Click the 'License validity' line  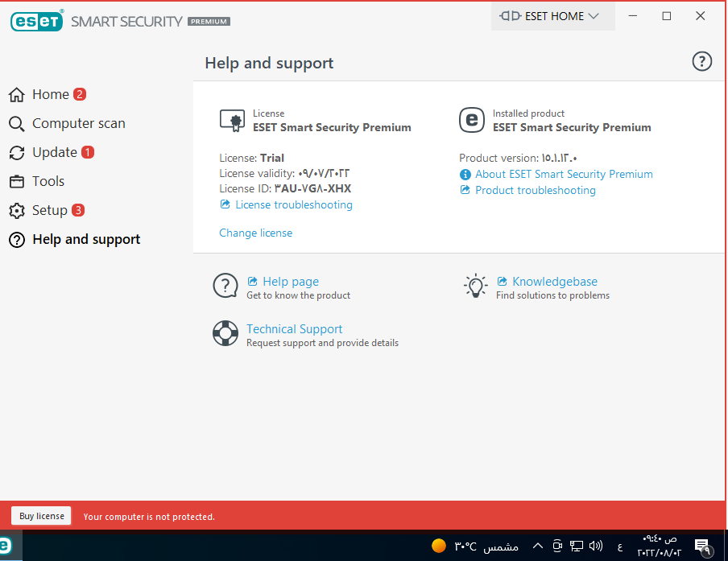[x=284, y=174]
